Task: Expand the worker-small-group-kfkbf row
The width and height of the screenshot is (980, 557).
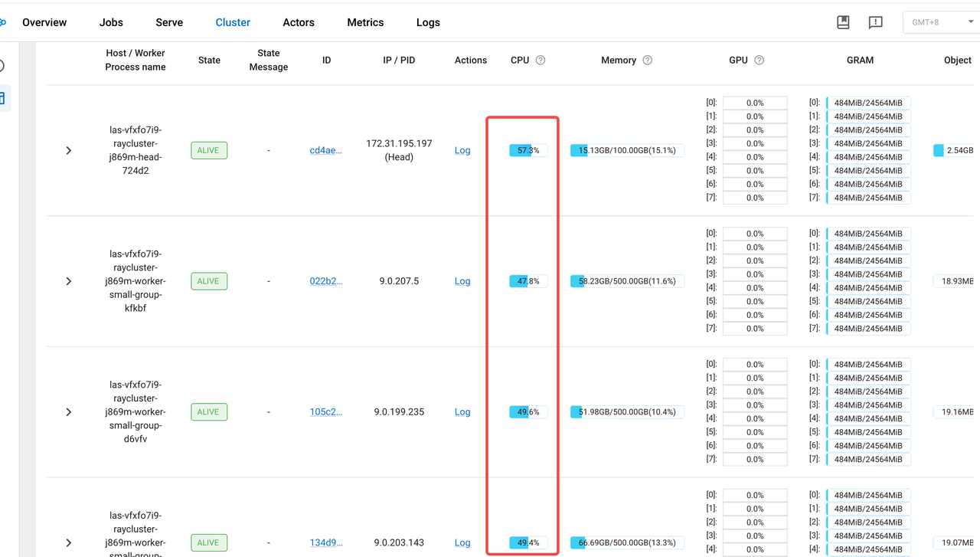Action: point(69,281)
